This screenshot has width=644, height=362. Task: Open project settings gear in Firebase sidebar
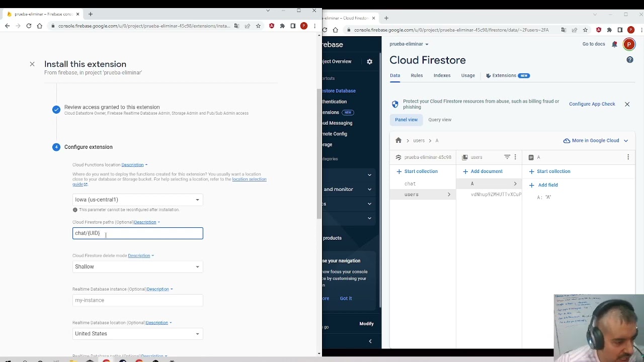(370, 61)
